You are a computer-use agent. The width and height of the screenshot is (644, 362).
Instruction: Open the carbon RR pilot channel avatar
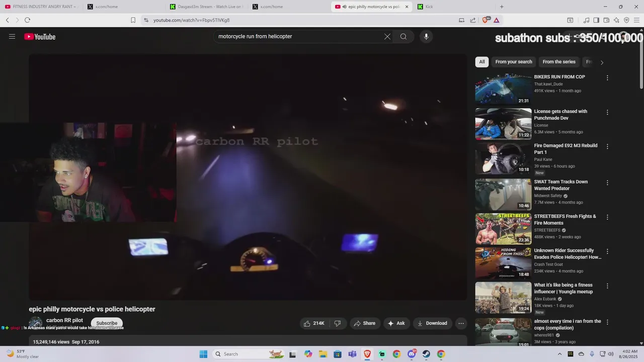[x=35, y=324]
